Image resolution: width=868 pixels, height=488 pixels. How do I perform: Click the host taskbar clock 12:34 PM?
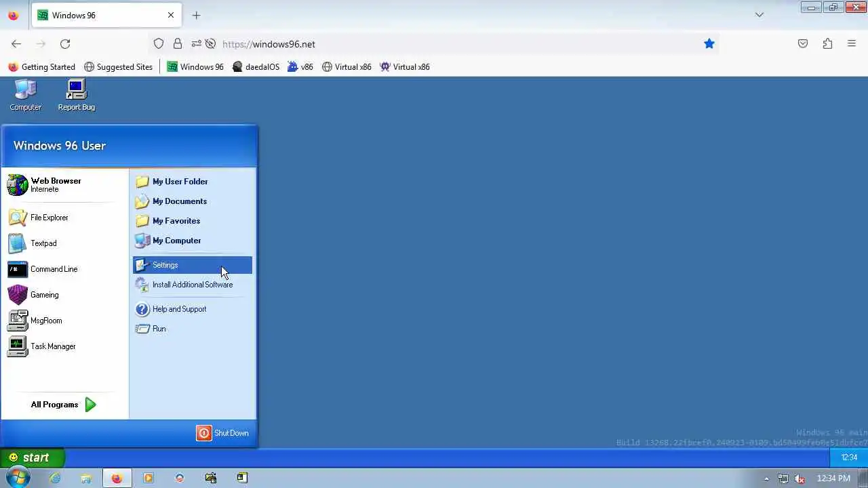pyautogui.click(x=833, y=479)
